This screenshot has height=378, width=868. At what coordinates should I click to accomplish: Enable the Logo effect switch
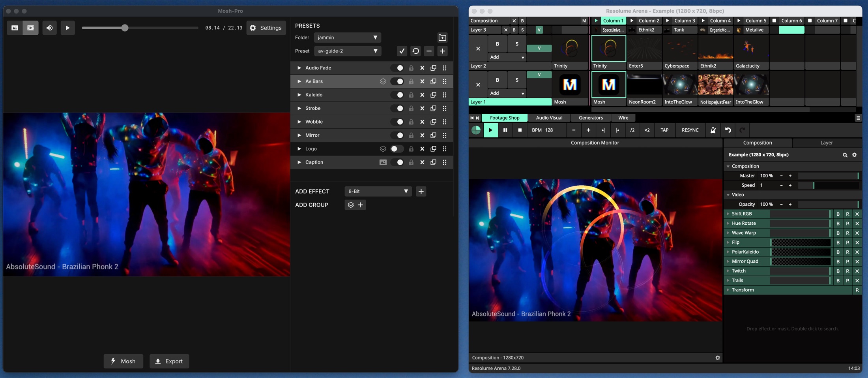[x=397, y=149]
